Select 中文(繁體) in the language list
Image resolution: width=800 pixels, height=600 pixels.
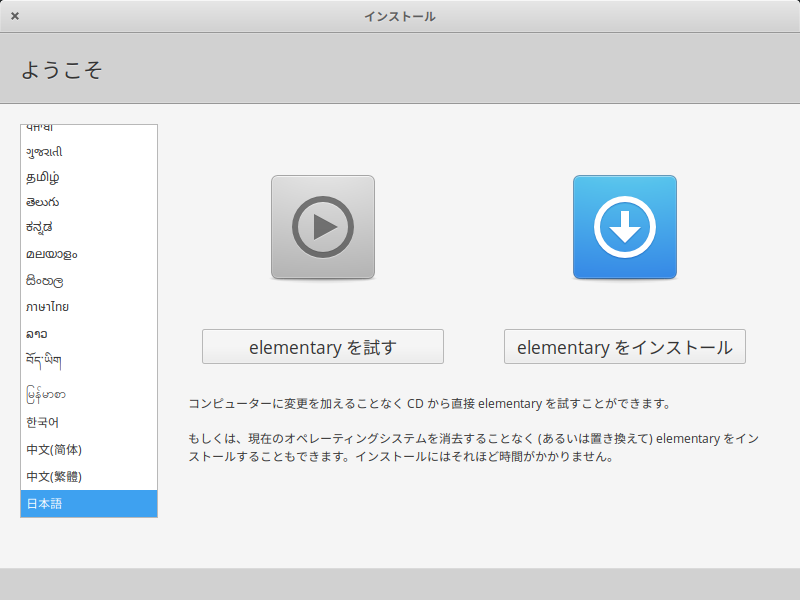coord(89,477)
